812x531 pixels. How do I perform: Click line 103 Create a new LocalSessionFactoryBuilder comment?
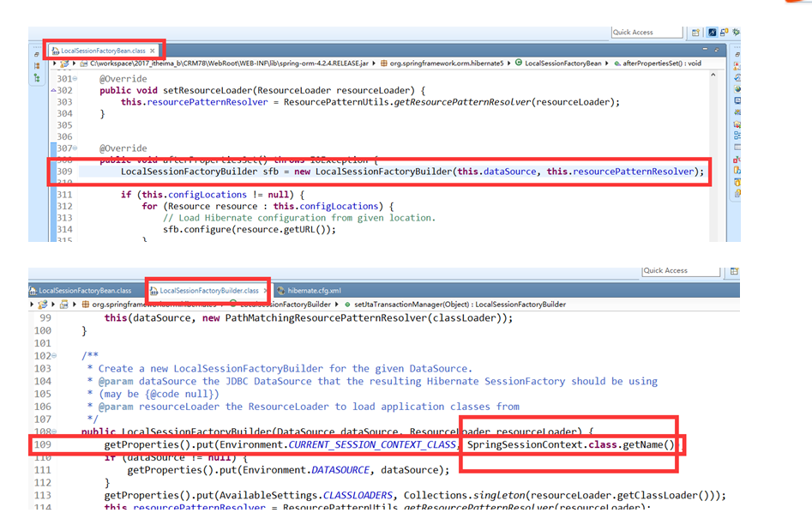[280, 369]
